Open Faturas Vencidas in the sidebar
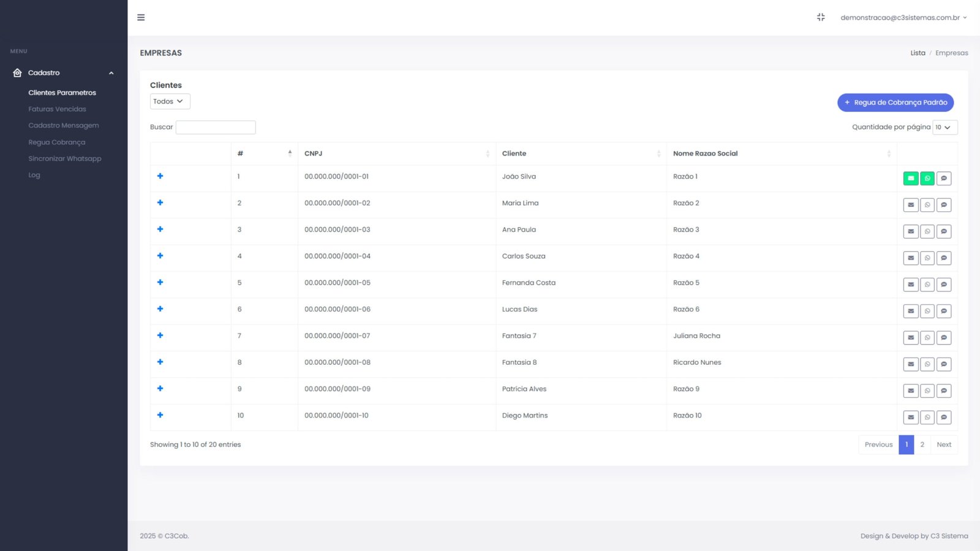 pos(57,109)
